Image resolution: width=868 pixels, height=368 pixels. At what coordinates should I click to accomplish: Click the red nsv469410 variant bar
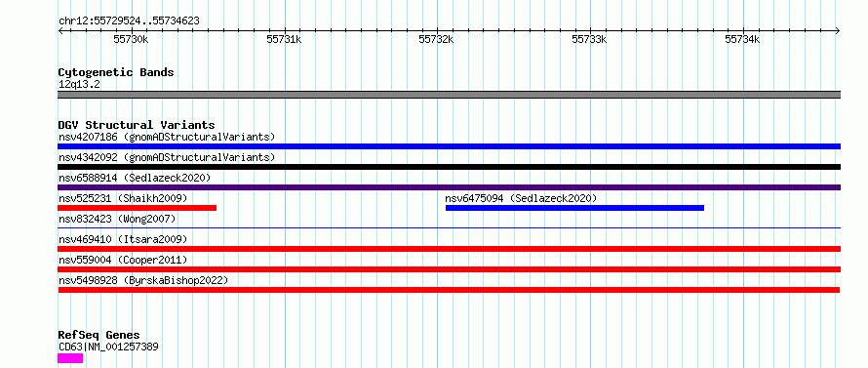click(x=449, y=249)
